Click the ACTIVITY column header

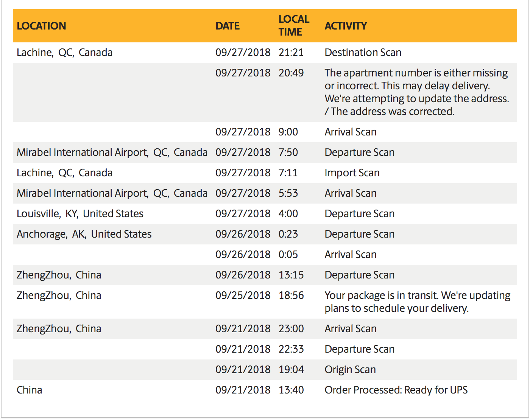click(x=346, y=26)
